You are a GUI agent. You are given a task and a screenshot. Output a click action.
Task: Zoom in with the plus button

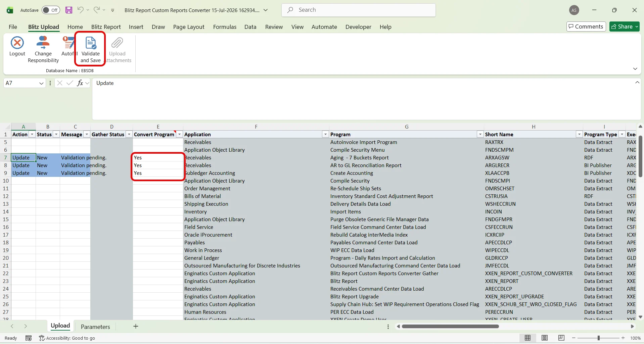pyautogui.click(x=623, y=338)
